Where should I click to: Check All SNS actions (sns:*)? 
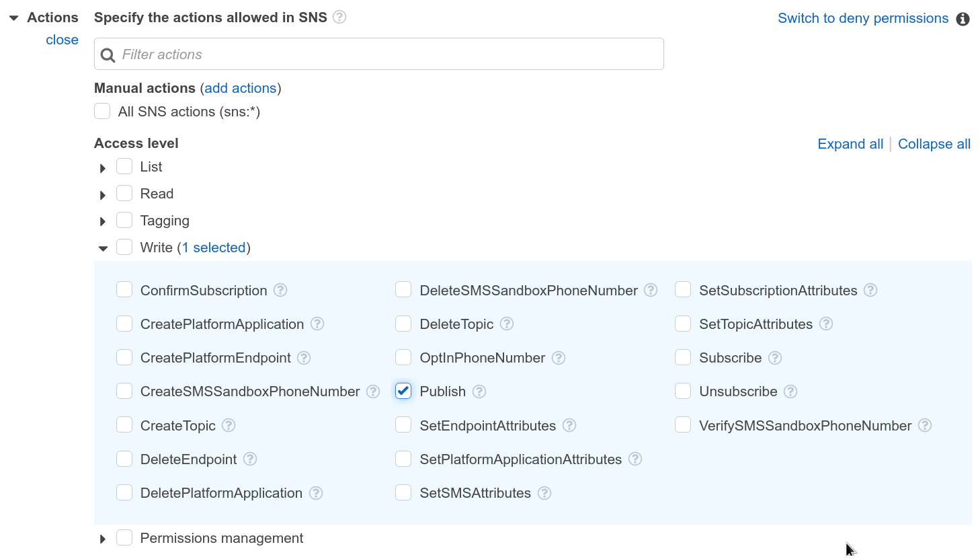point(102,111)
